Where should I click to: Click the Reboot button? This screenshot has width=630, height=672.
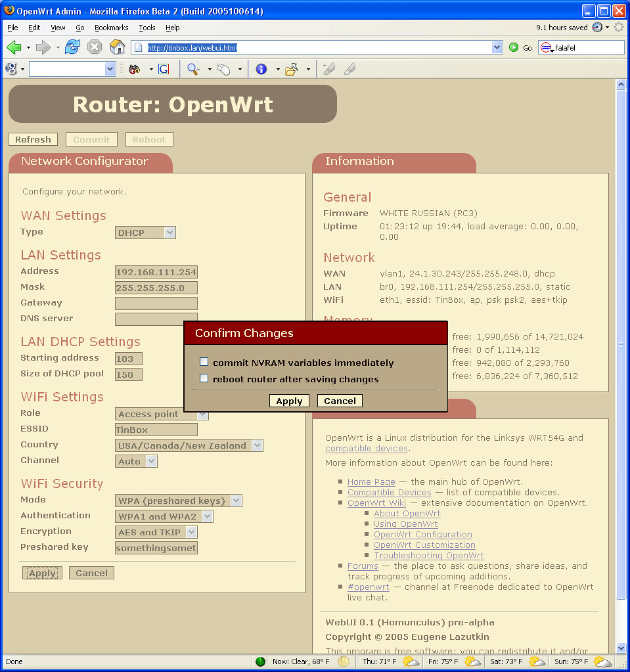(x=149, y=139)
